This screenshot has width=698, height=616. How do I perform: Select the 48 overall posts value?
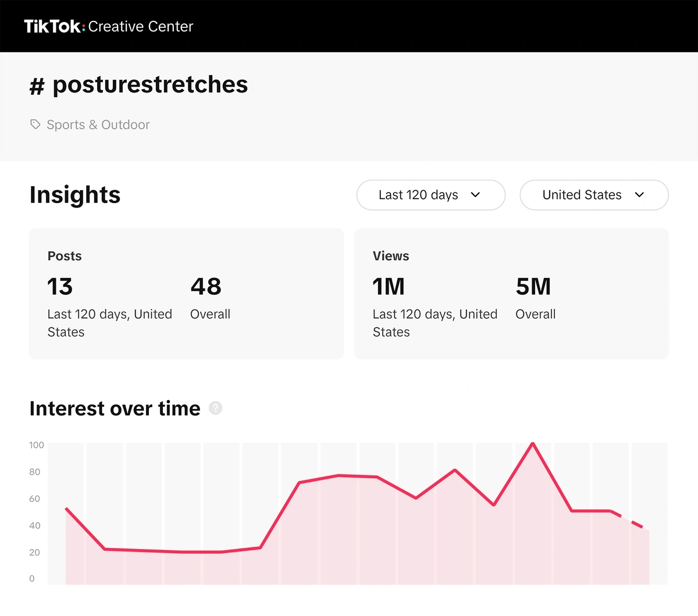tap(206, 286)
